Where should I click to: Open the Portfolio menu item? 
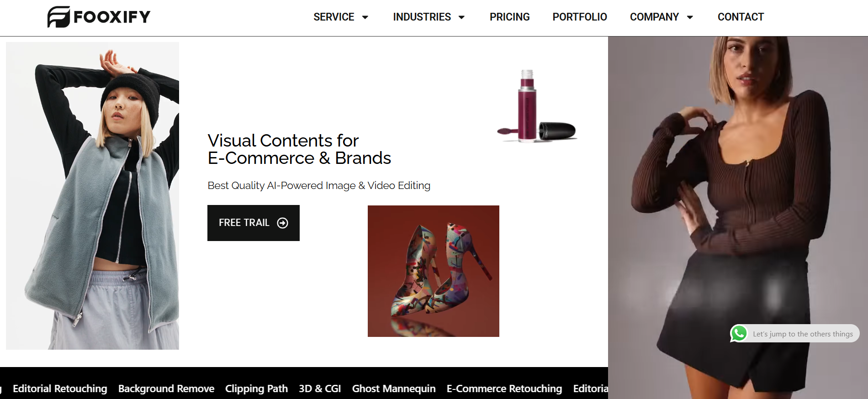[579, 17]
